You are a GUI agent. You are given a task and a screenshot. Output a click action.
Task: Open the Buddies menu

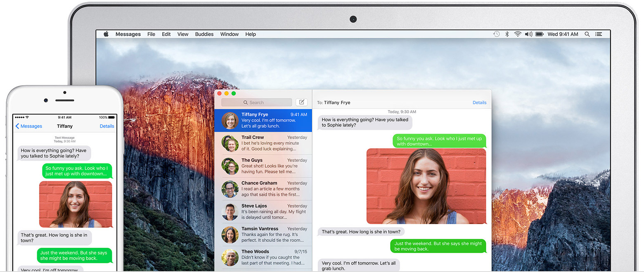coord(204,34)
